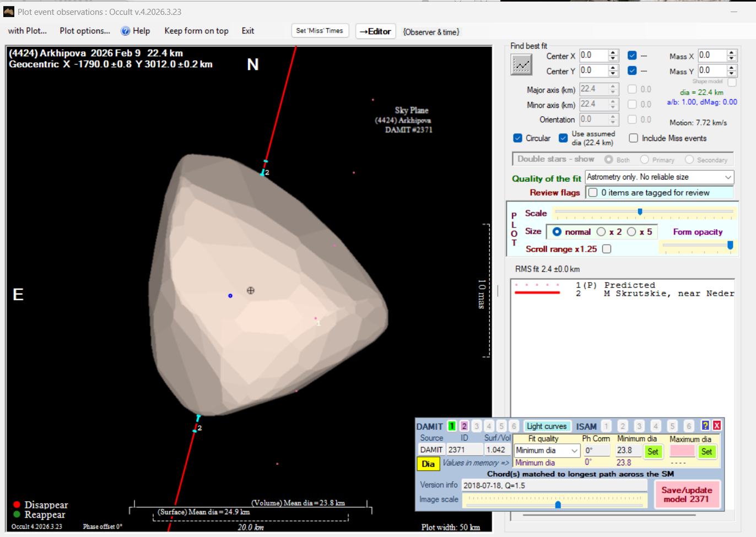Increment Center X with the up arrow

[x=613, y=53]
